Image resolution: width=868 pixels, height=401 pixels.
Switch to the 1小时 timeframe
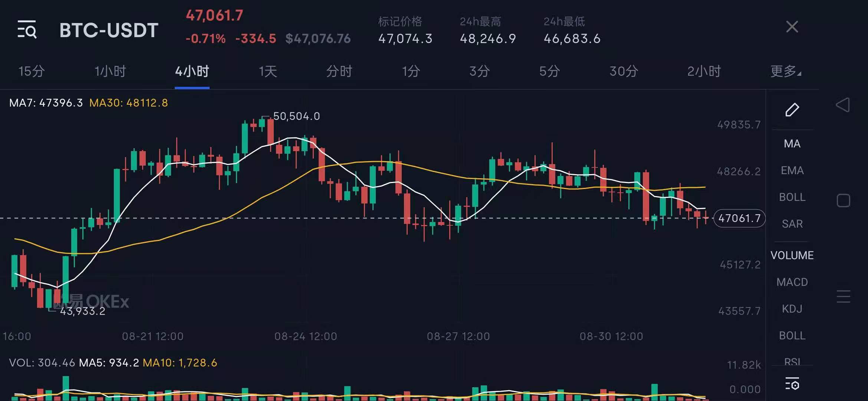(111, 71)
